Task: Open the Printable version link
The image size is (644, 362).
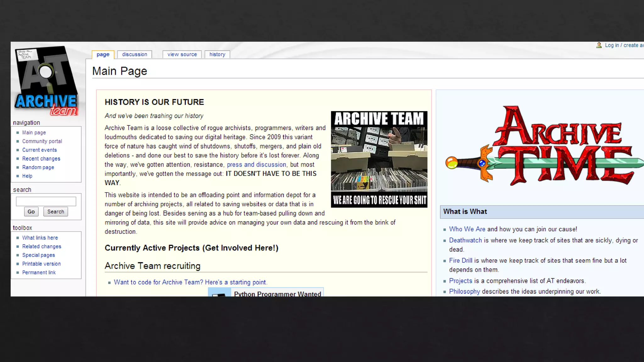Action: coord(42,264)
